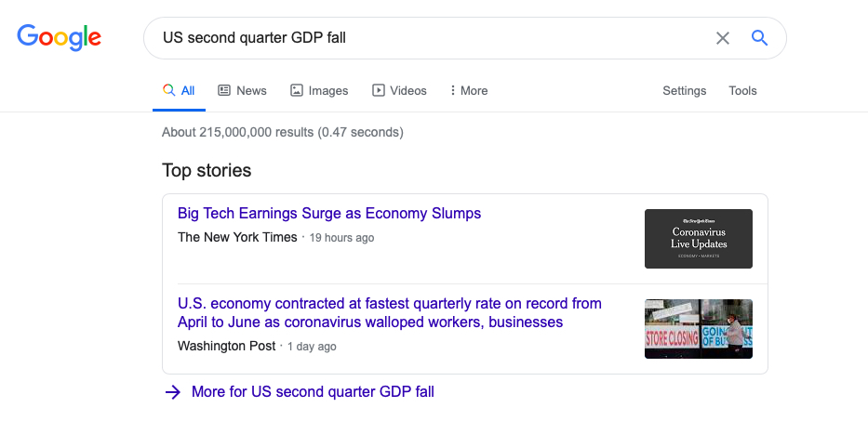This screenshot has height=434, width=868.
Task: Switch to the Images tab
Action: pyautogui.click(x=327, y=90)
